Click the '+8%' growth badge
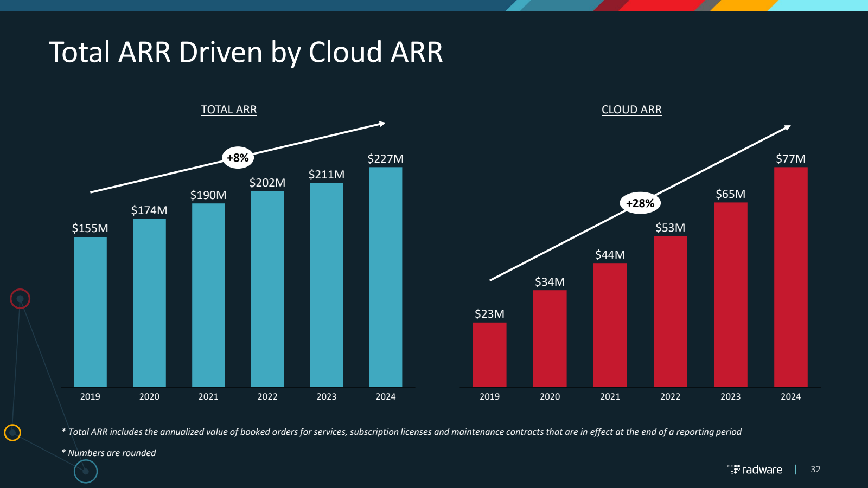 (238, 158)
